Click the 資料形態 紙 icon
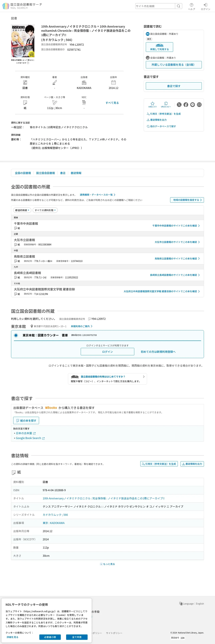The height and width of the screenshot is (644, 215). click(x=25, y=102)
